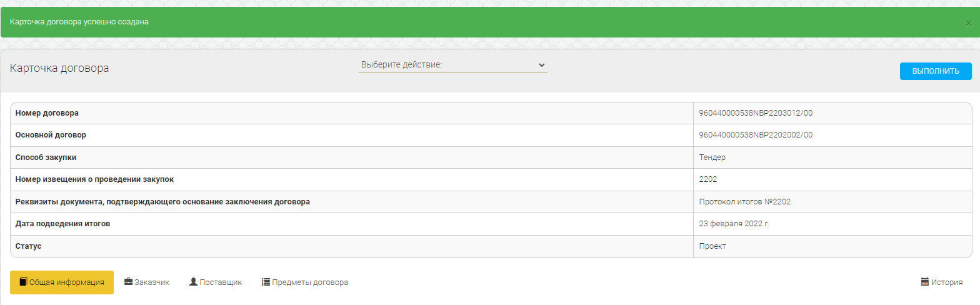This screenshot has width=980, height=305.
Task: Click the Статус row label
Action: pos(28,246)
